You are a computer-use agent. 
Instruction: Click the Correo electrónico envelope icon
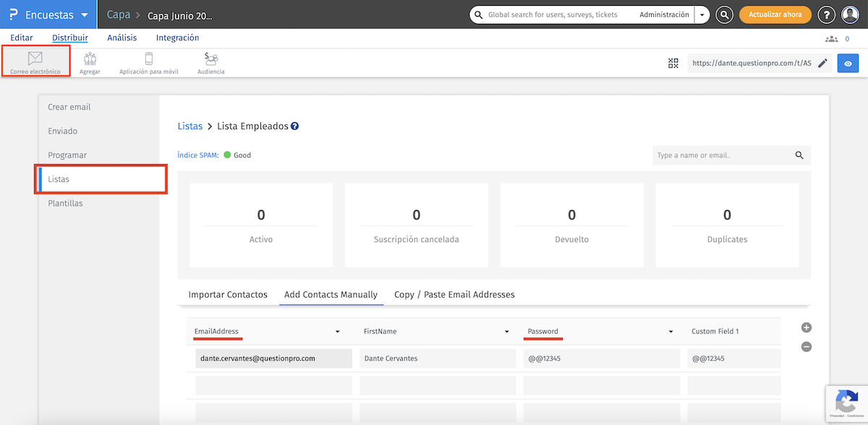[35, 59]
